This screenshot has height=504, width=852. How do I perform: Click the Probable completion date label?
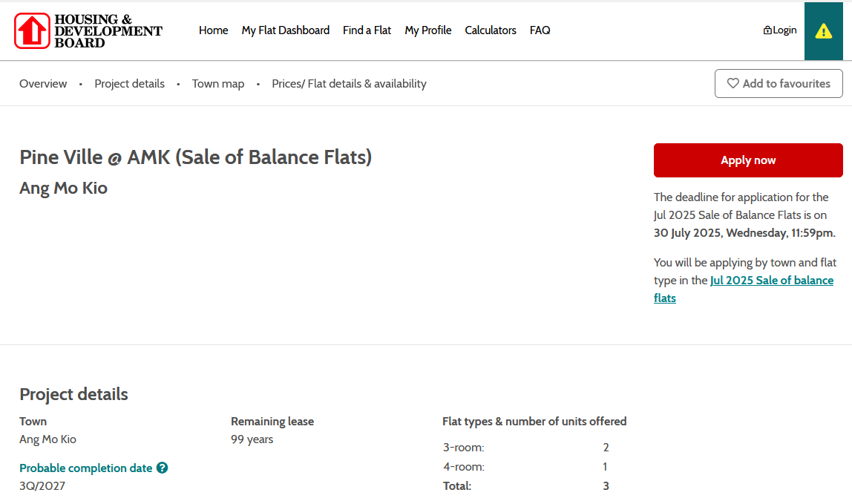coord(85,468)
